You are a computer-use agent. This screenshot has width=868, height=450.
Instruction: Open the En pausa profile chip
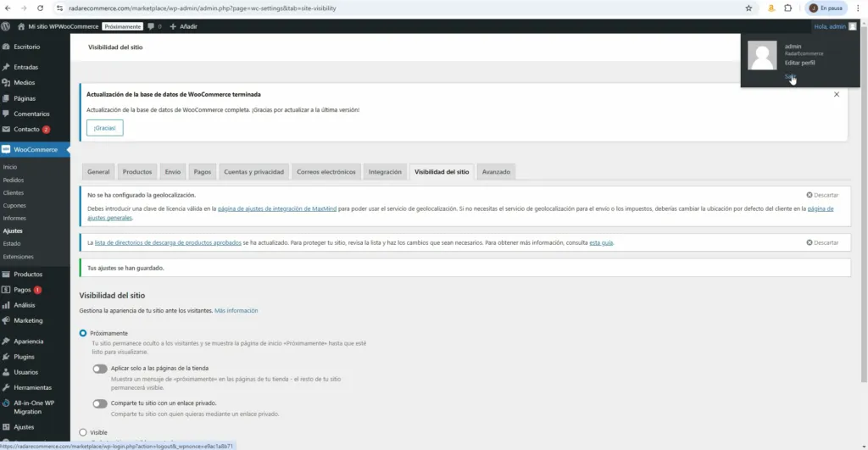[x=826, y=8]
